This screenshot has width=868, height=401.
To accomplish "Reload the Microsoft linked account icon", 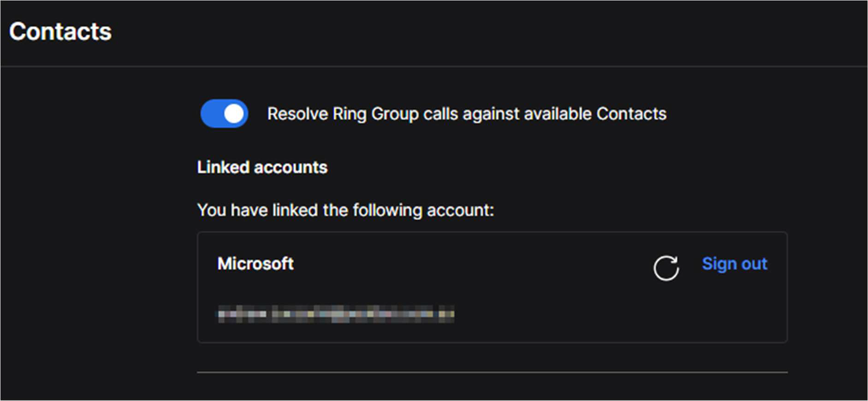I will (666, 267).
